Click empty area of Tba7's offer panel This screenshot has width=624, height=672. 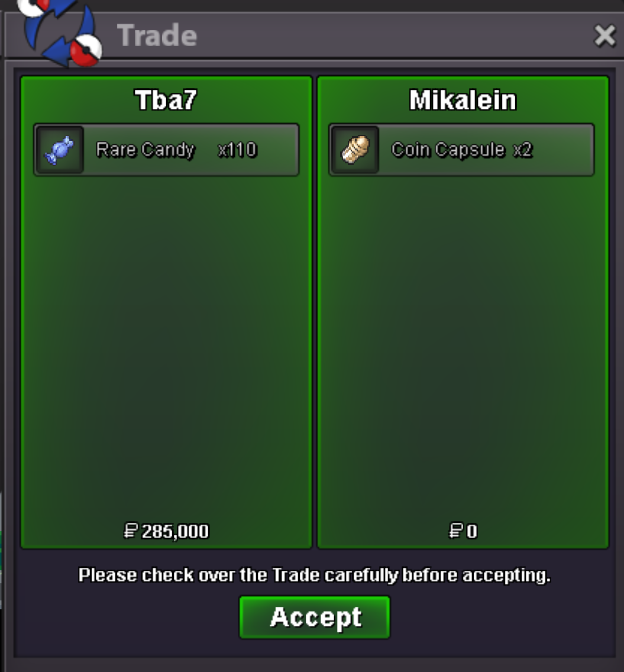pyautogui.click(x=166, y=343)
